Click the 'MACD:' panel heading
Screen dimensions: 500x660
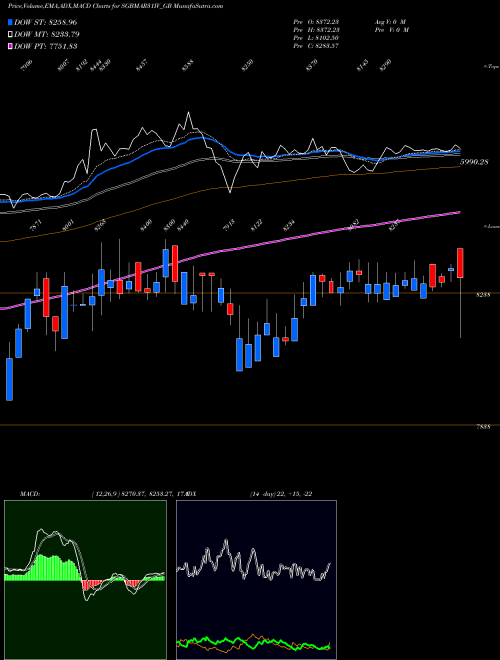pos(30,494)
